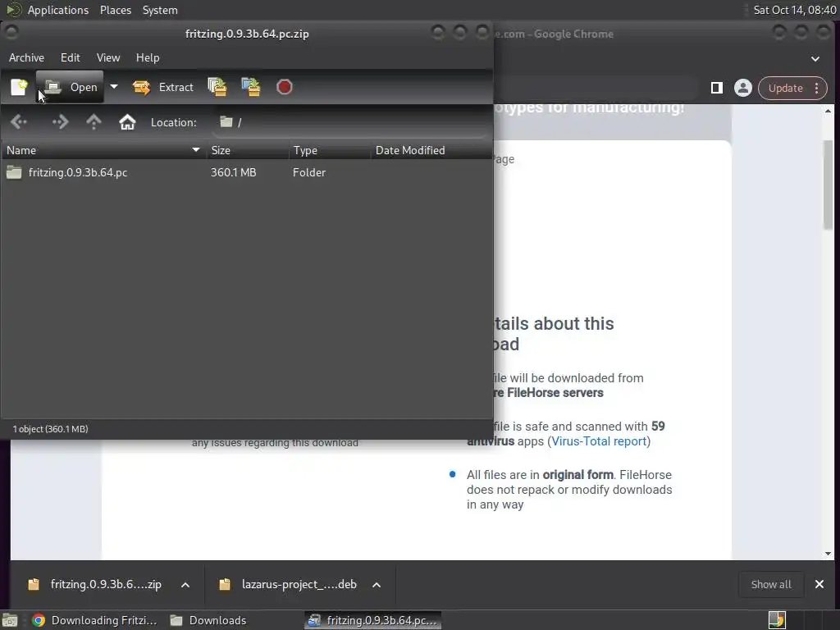Click the Location path field
This screenshot has width=840, height=630.
[x=351, y=122]
